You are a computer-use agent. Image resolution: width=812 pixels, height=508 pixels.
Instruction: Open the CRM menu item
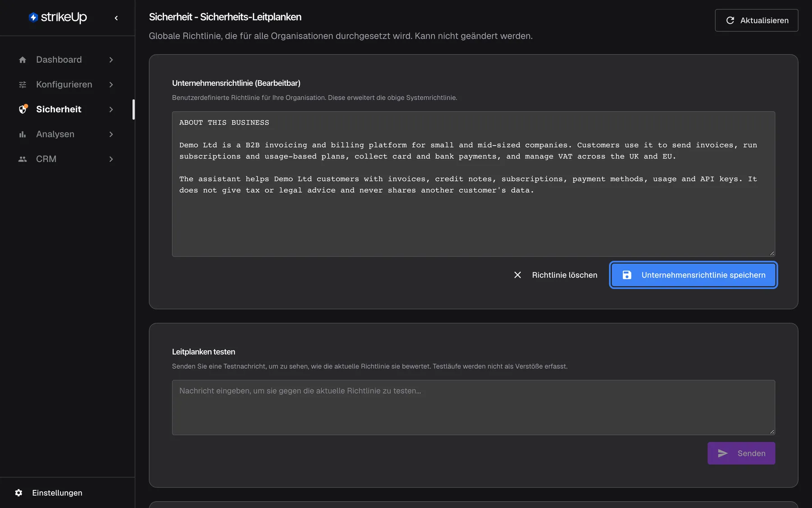(x=67, y=159)
